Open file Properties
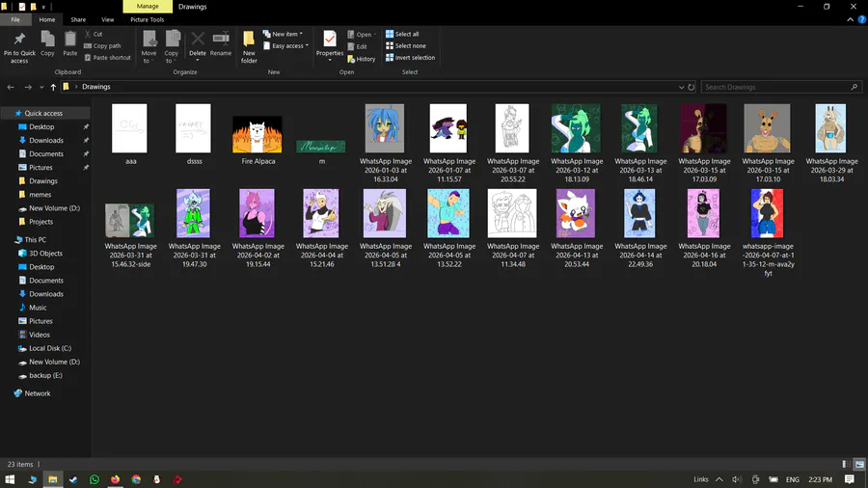 pos(330,44)
